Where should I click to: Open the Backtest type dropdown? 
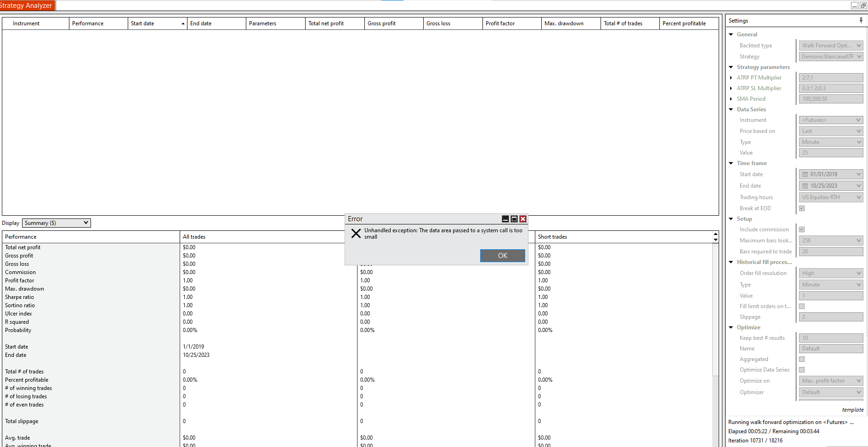pyautogui.click(x=831, y=46)
